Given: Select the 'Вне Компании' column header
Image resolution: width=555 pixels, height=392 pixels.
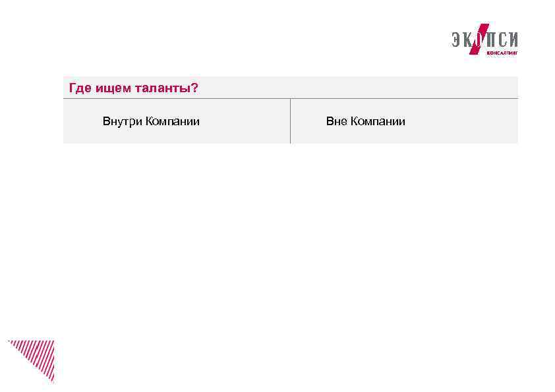Looking at the screenshot, I should pyautogui.click(x=367, y=121).
